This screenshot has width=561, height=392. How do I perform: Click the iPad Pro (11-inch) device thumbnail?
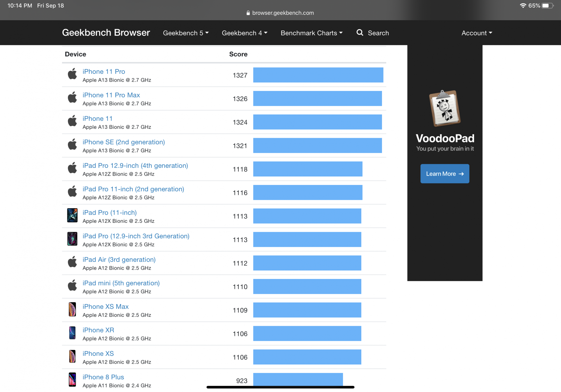point(72,215)
